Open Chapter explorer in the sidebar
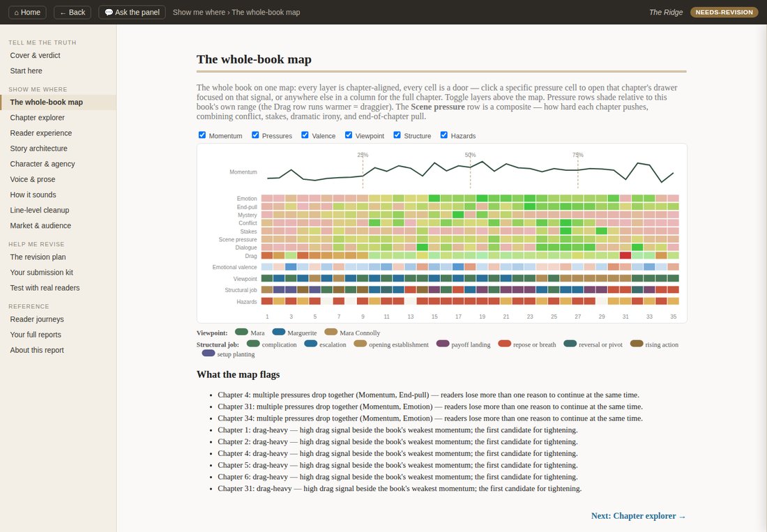The height and width of the screenshot is (532, 767). pos(37,117)
